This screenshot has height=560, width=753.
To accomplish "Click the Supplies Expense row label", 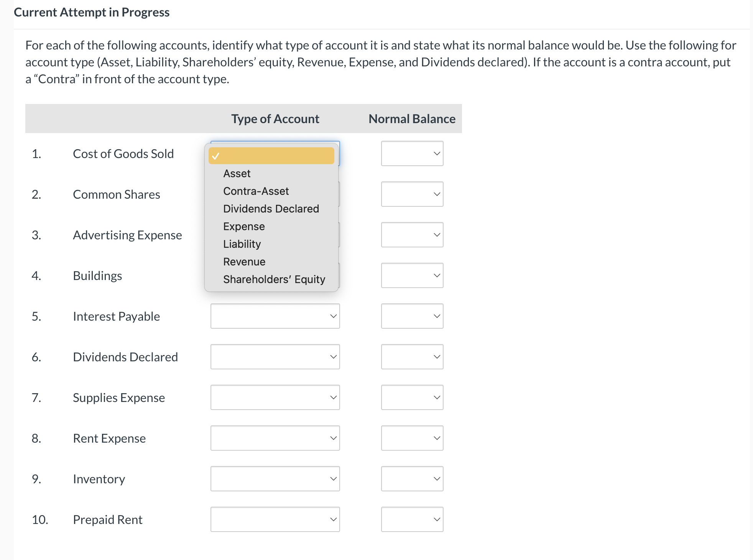I will (119, 398).
